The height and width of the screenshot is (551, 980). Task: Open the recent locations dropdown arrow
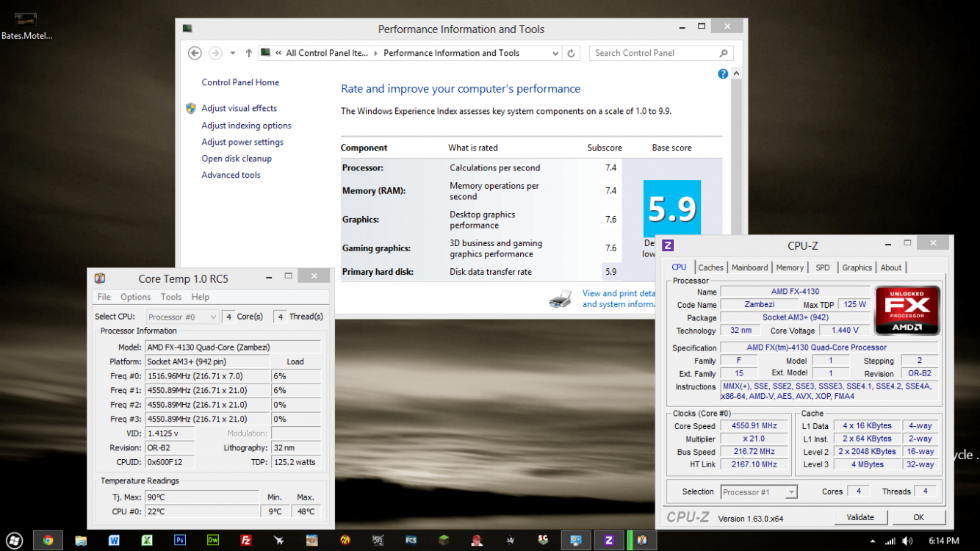232,53
